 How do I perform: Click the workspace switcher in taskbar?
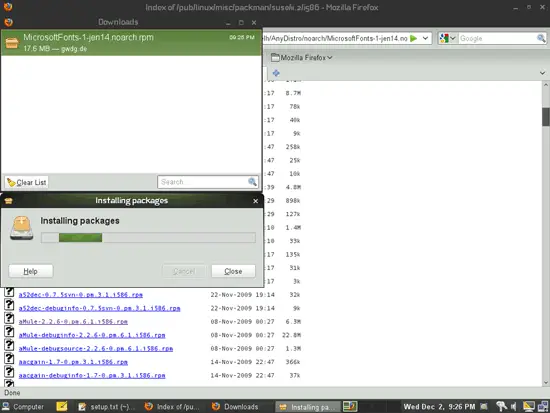click(350, 406)
